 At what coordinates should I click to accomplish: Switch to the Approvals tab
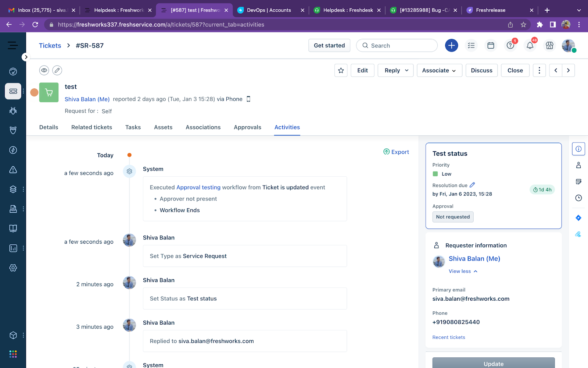coord(247,127)
